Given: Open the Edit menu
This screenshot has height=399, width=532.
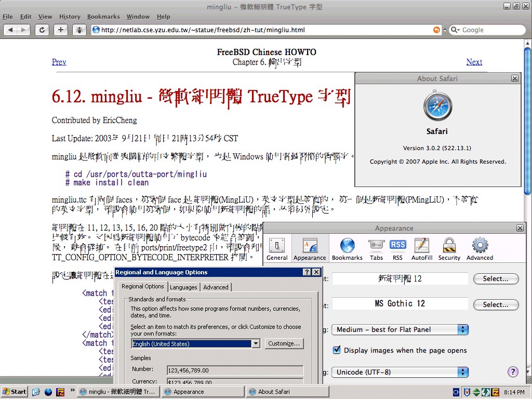Looking at the screenshot, I should pos(25,17).
